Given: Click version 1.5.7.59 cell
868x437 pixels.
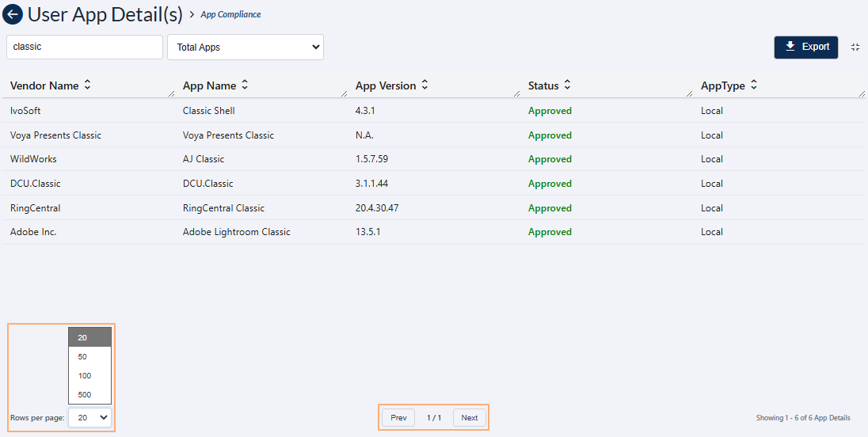Looking at the screenshot, I should click(371, 159).
